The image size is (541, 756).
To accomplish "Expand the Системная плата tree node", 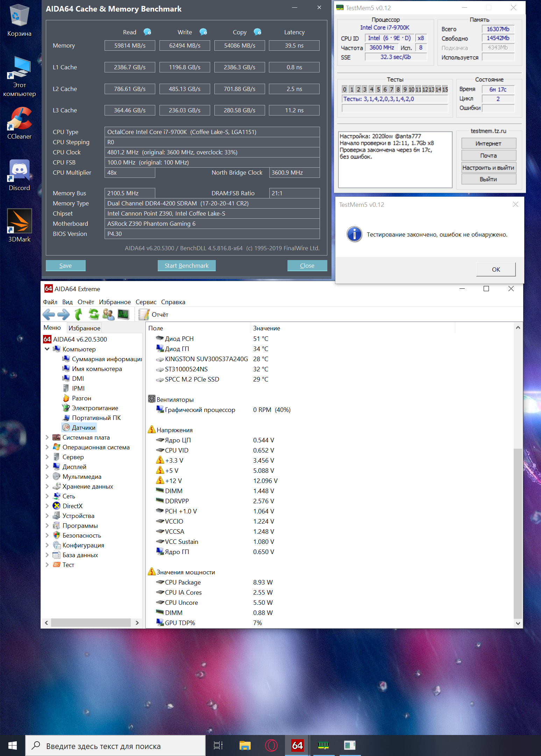I will pyautogui.click(x=47, y=437).
